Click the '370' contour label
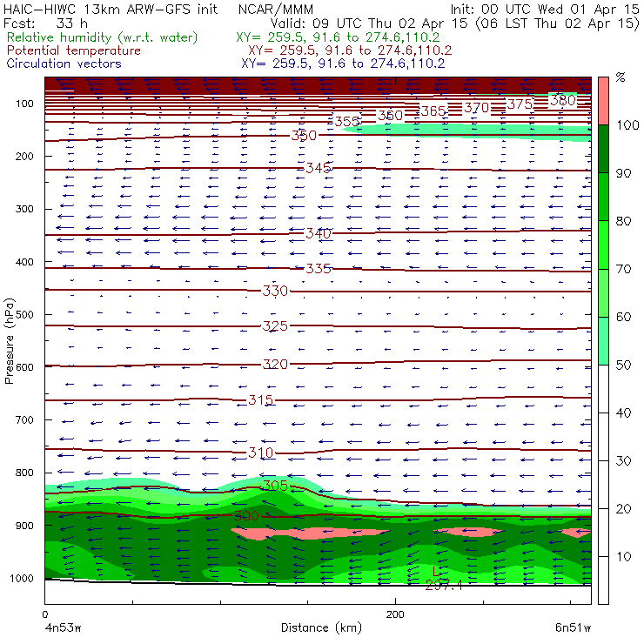The width and height of the screenshot is (644, 644). click(477, 108)
